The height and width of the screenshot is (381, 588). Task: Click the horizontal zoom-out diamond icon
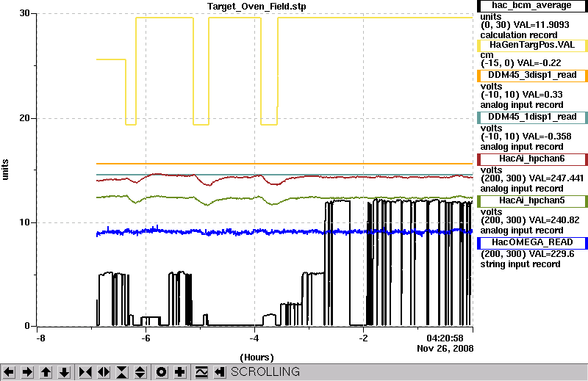click(104, 372)
